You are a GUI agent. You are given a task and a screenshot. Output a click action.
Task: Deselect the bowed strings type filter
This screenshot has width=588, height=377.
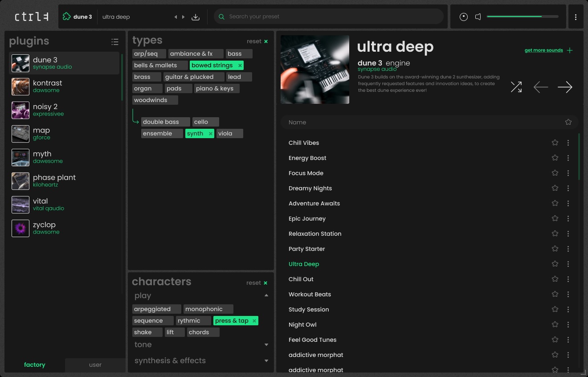240,66
